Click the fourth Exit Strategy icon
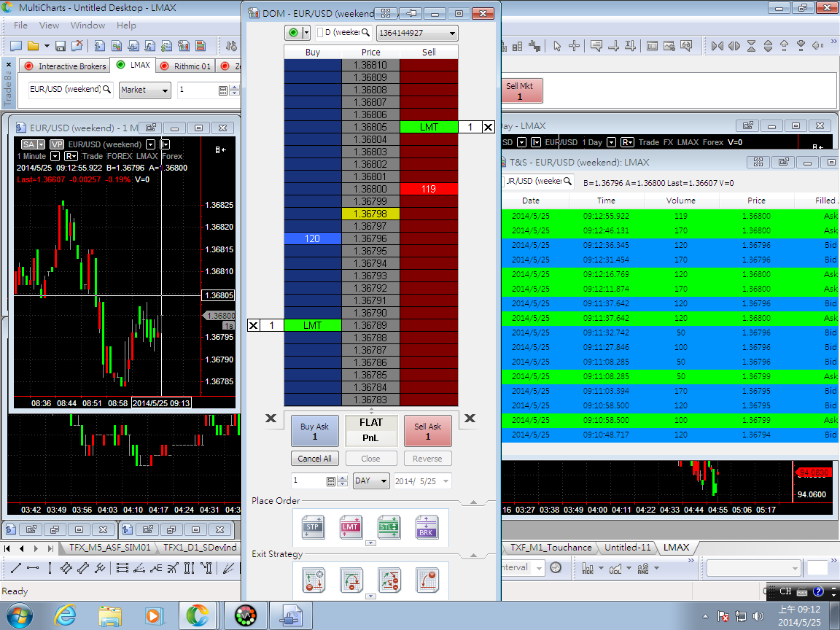Screen dimensions: 840x630 (427, 580)
